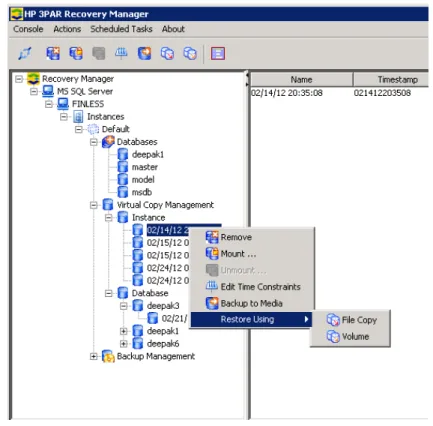Click the File Copy submenu icon
Image resolution: width=433 pixels, height=426 pixels.
pos(333,320)
